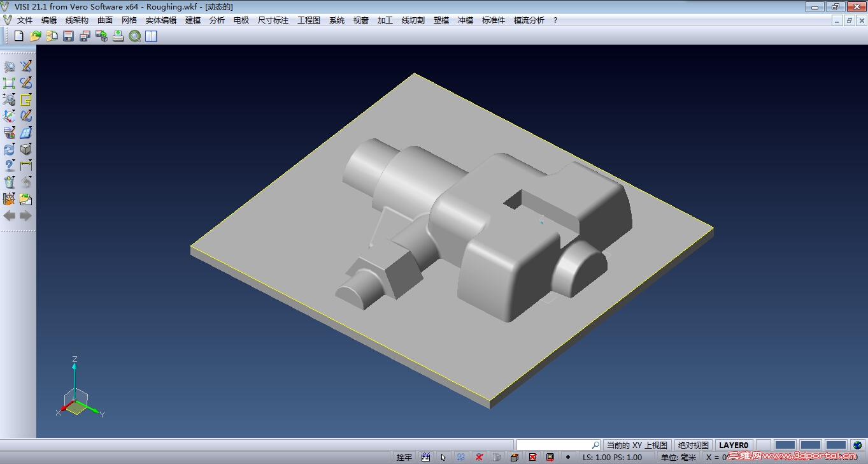The image size is (868, 464).
Task: Select the yellow profile shape tool
Action: 26,99
